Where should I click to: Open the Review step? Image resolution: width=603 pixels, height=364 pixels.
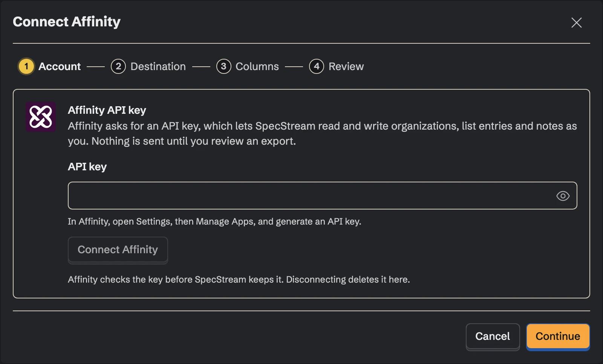[x=337, y=66]
